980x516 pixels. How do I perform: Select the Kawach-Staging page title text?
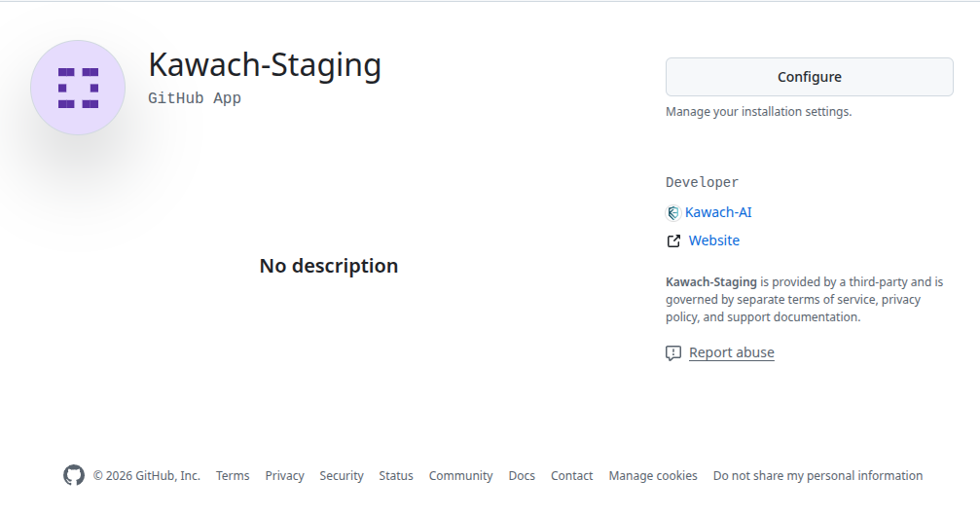pyautogui.click(x=265, y=65)
